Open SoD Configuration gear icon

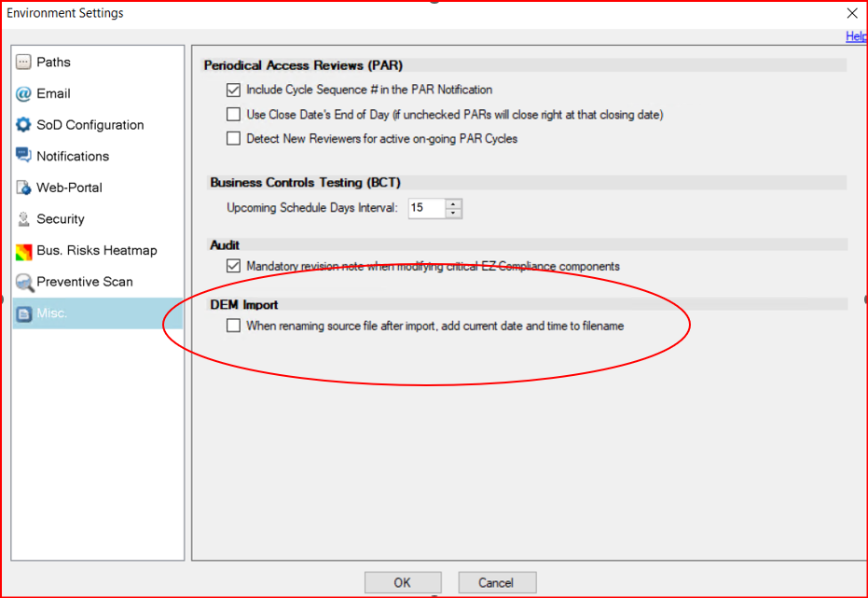click(x=24, y=125)
